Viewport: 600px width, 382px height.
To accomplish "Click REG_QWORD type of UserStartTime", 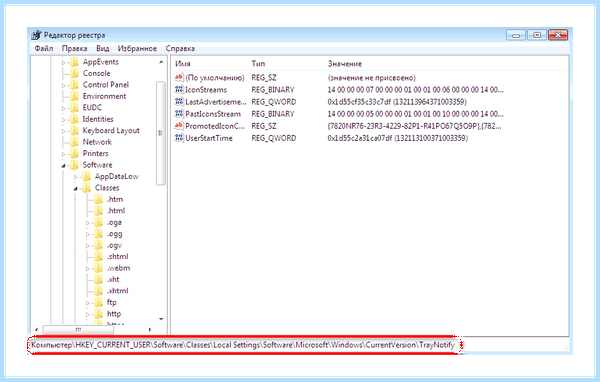I will 273,138.
